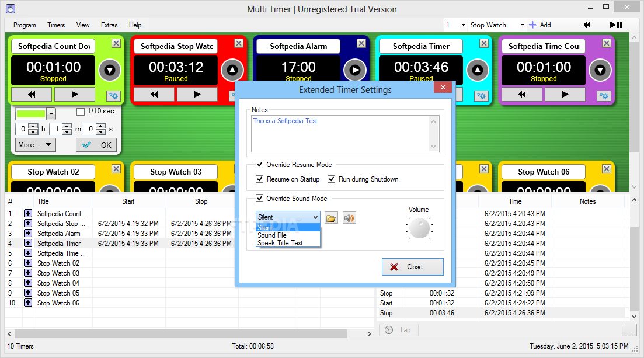The height and width of the screenshot is (358, 644).
Task: Open the View menu
Action: (x=83, y=25)
